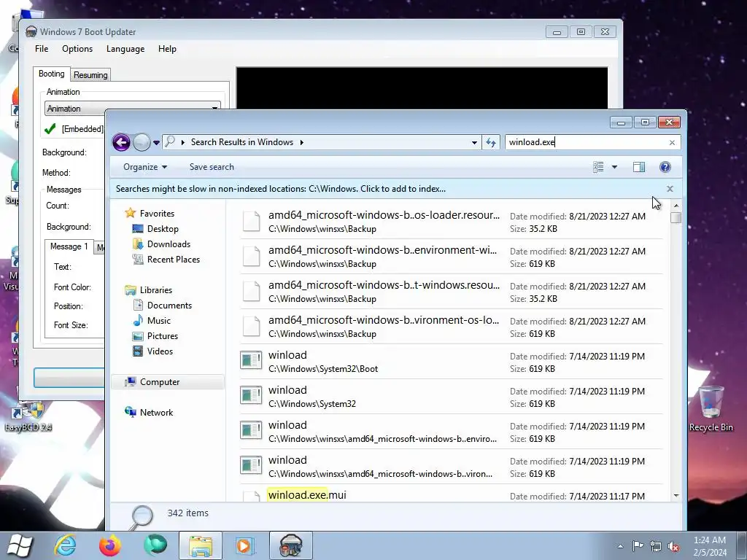Select Libraries in the navigation pane
Screen dimensions: 747x560
[x=156, y=289]
